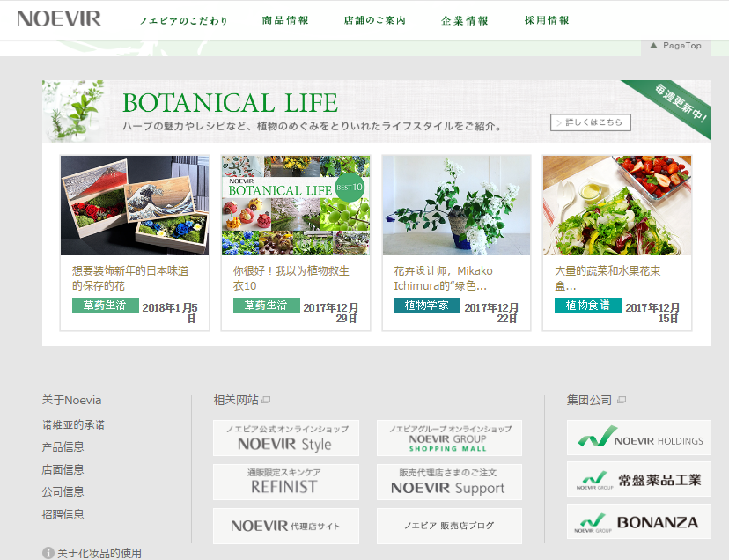The image size is (729, 560).
Task: Open the 店舗のご案内 menu item
Action: click(375, 20)
